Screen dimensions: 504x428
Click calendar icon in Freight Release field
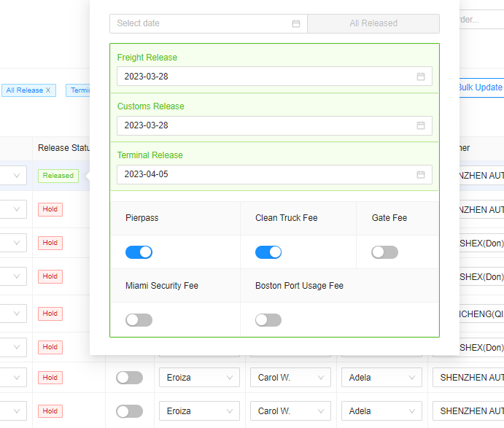tap(421, 77)
